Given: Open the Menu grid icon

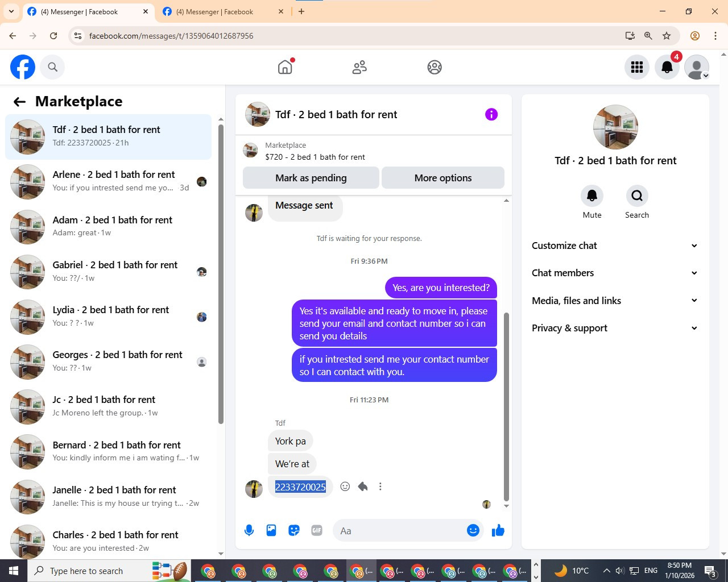Looking at the screenshot, I should click(x=637, y=67).
